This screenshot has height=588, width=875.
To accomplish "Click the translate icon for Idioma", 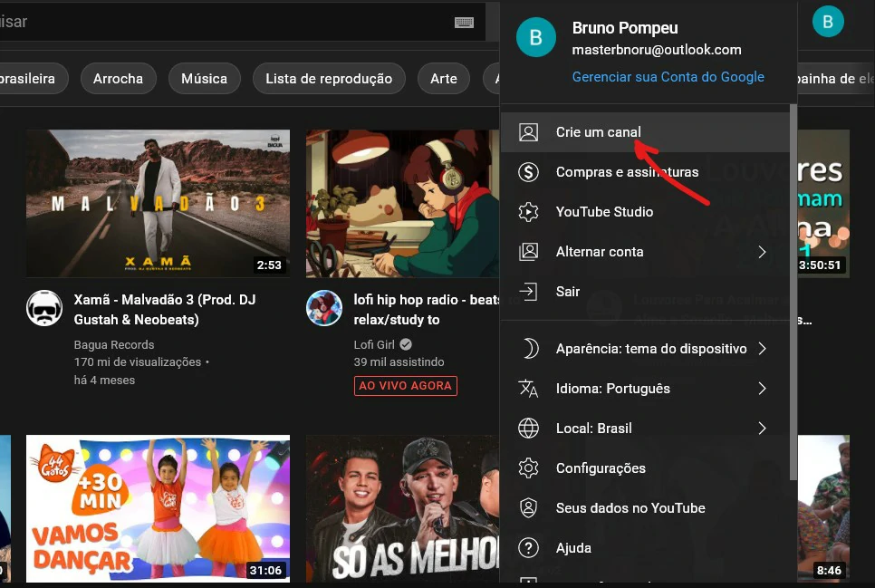I will click(528, 388).
